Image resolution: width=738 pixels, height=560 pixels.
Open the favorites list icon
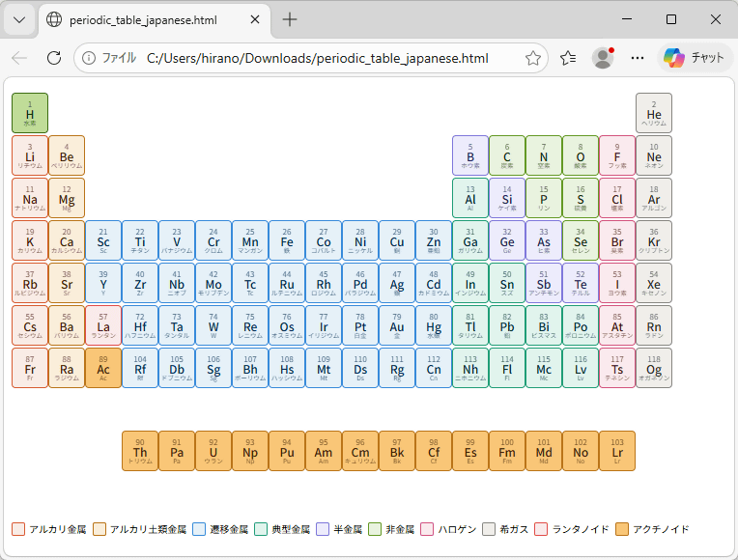point(568,58)
